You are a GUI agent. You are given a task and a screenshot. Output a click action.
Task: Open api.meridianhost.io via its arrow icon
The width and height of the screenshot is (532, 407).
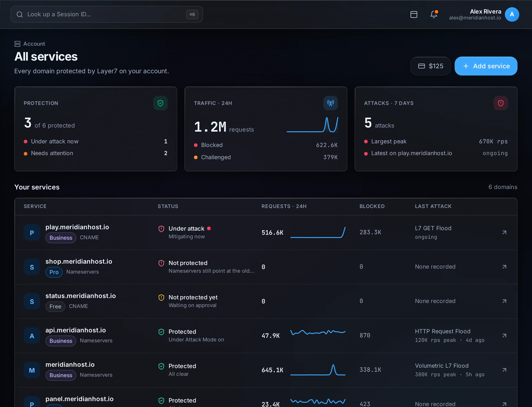(x=504, y=336)
